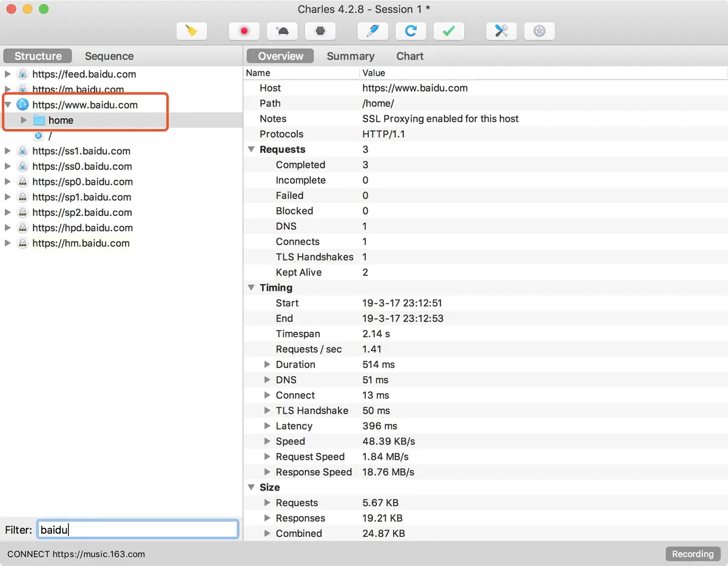Expand the https://sp0.baidu.com host
The image size is (728, 566).
click(x=8, y=181)
